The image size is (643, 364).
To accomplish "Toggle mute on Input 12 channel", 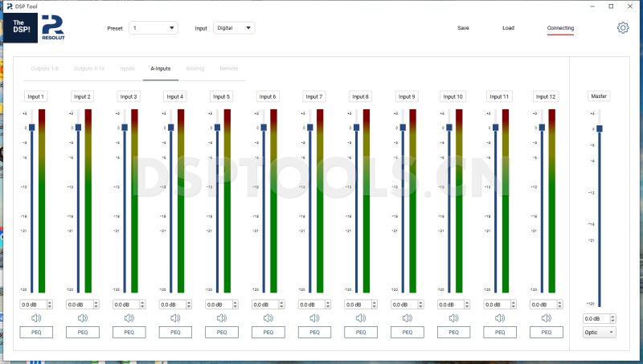I will click(x=547, y=318).
